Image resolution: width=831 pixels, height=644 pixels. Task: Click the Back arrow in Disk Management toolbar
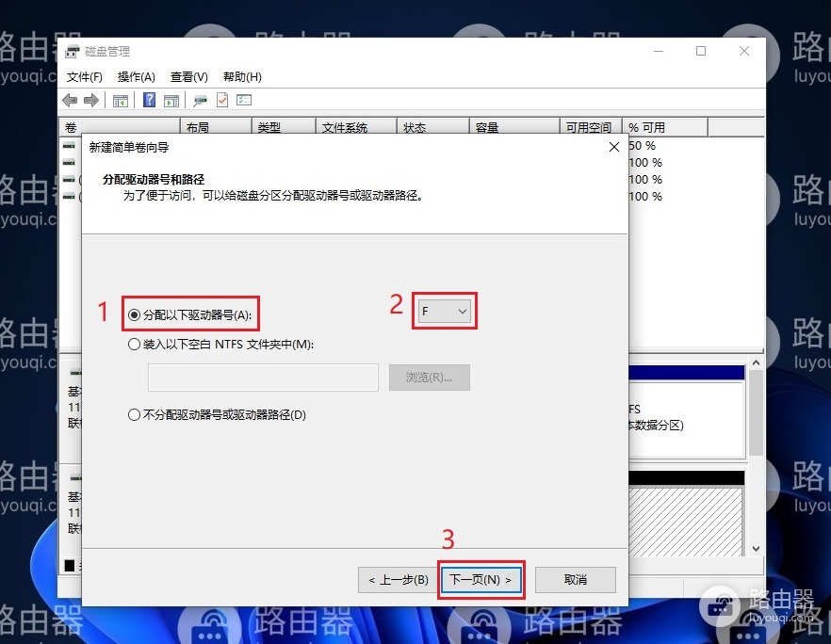tap(70, 100)
